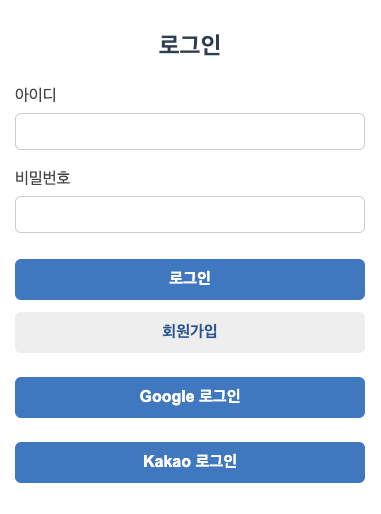Choose Google as the login provider

tap(190, 397)
